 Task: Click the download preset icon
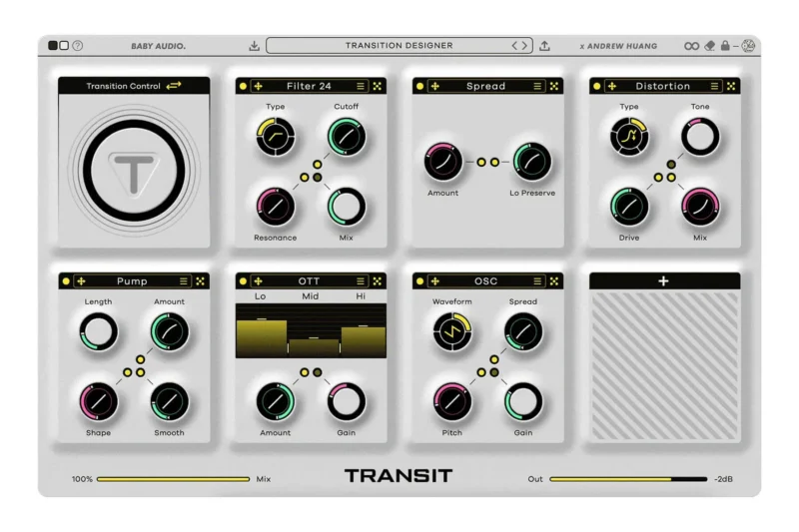tap(255, 46)
